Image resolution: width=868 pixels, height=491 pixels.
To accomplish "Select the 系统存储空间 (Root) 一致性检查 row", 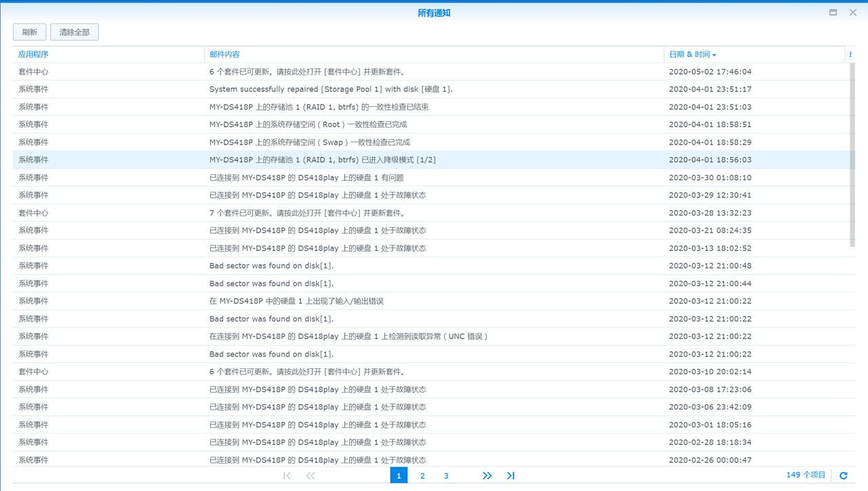I will click(x=431, y=124).
